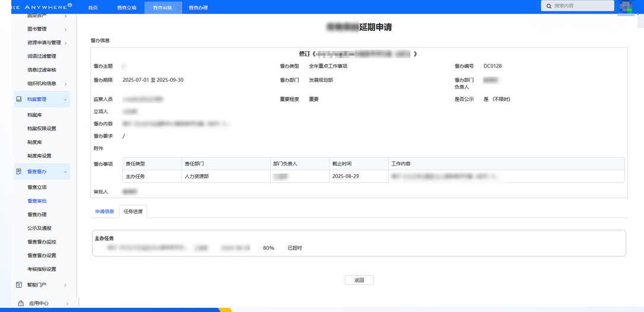
Task: Collapse the 督查督办 section chevron
Action: pyautogui.click(x=65, y=171)
